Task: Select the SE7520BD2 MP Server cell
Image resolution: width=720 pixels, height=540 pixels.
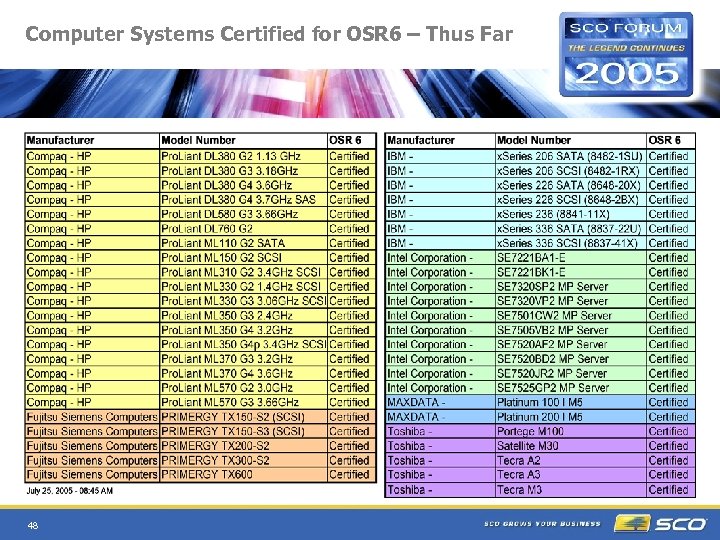Action: coord(571,359)
